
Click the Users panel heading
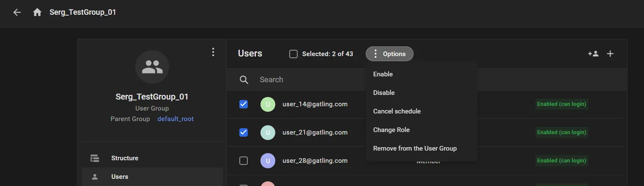[x=250, y=54]
